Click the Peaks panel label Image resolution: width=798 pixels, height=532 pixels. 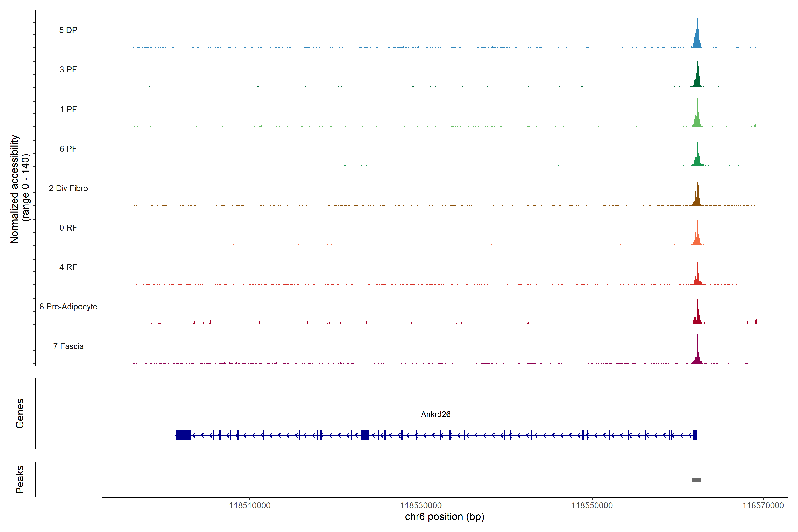[20, 479]
